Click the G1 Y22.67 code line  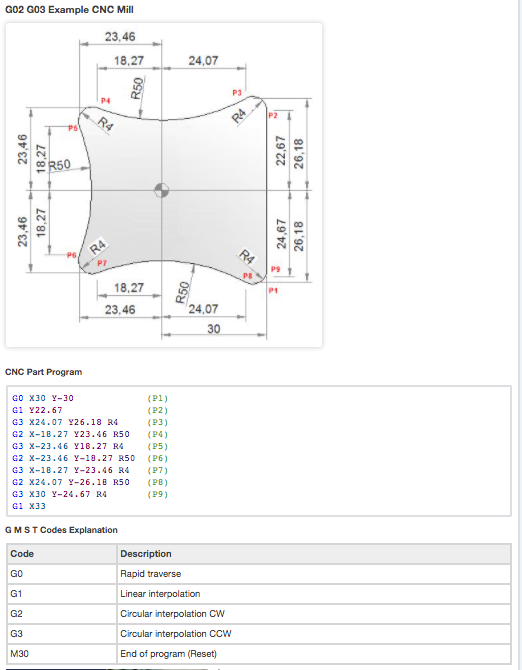[37, 410]
